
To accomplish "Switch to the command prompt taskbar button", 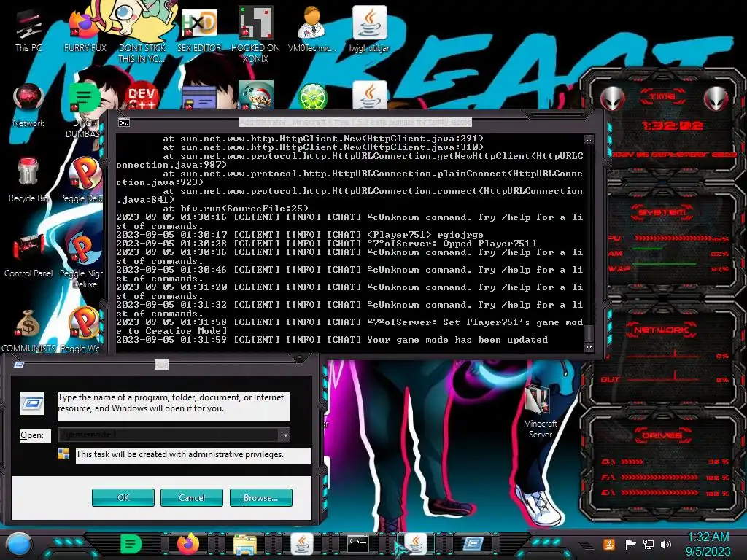I will [x=357, y=544].
